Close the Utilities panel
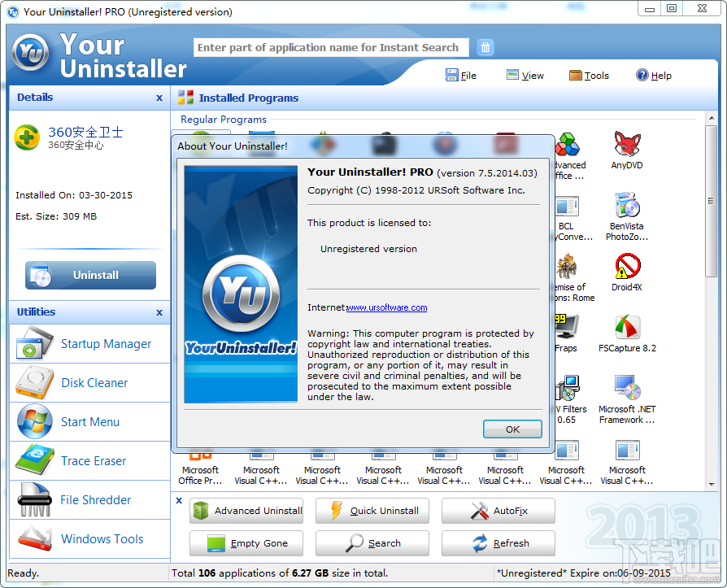Image resolution: width=727 pixels, height=588 pixels. 159,312
